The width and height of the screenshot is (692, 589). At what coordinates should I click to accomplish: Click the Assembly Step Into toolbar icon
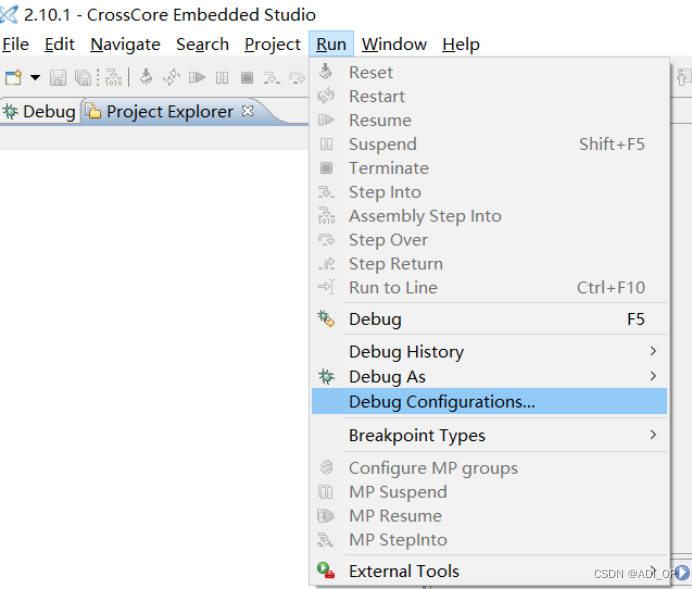point(113,78)
